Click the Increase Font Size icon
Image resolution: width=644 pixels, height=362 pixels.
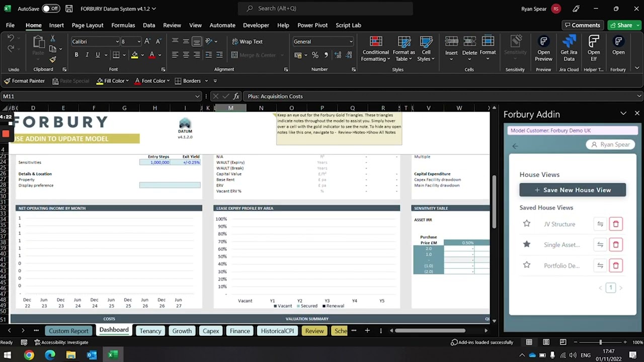[x=147, y=42]
